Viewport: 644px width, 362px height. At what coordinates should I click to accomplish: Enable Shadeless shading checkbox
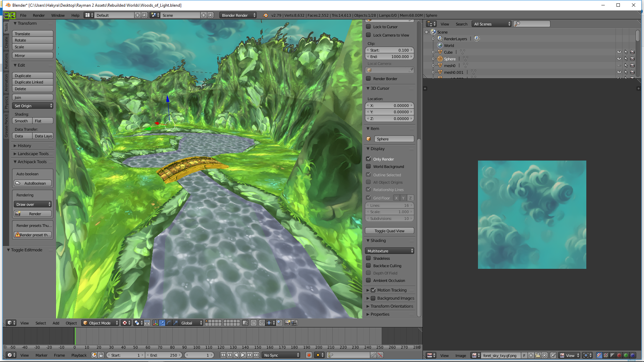pyautogui.click(x=368, y=258)
